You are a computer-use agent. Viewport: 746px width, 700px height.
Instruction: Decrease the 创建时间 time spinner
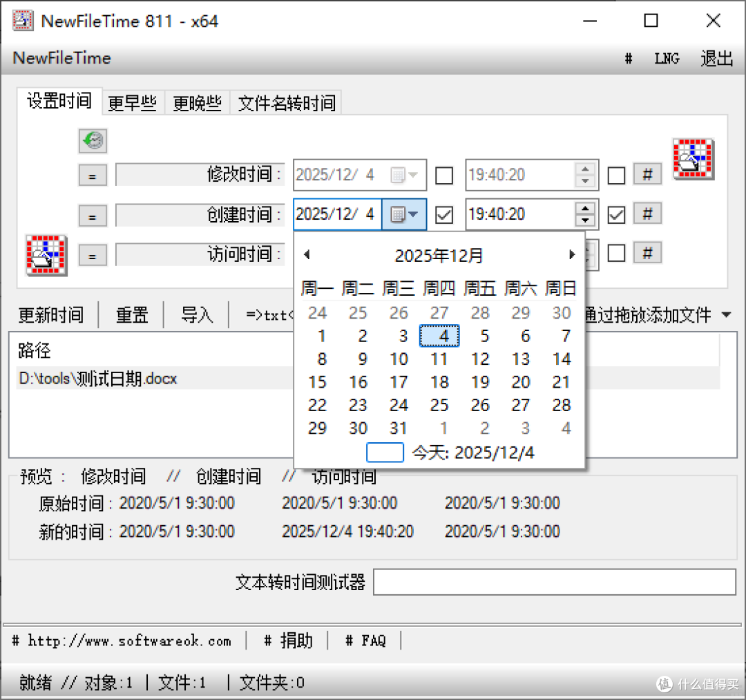coord(585,221)
